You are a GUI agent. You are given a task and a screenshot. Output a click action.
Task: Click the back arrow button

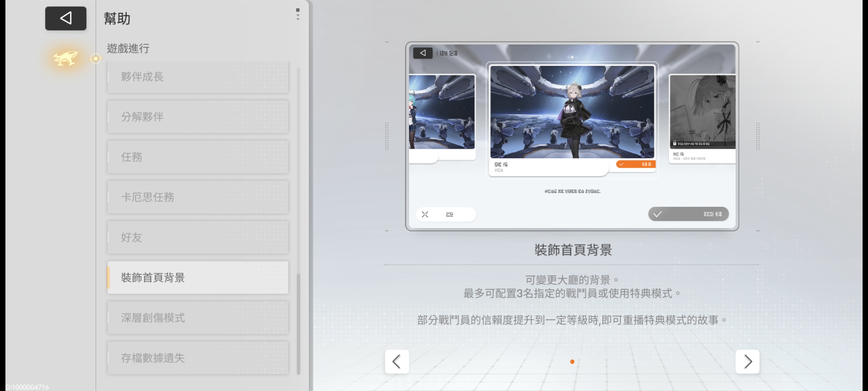[x=65, y=18]
